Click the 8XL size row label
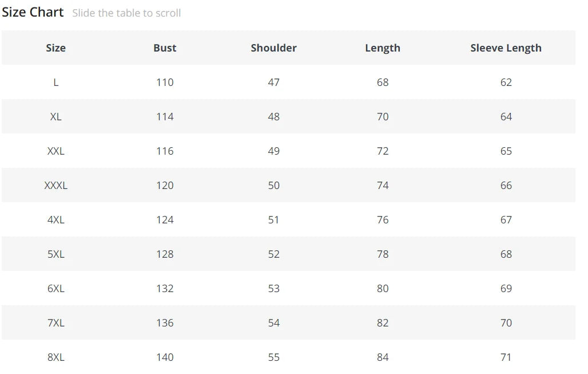 tap(55, 357)
